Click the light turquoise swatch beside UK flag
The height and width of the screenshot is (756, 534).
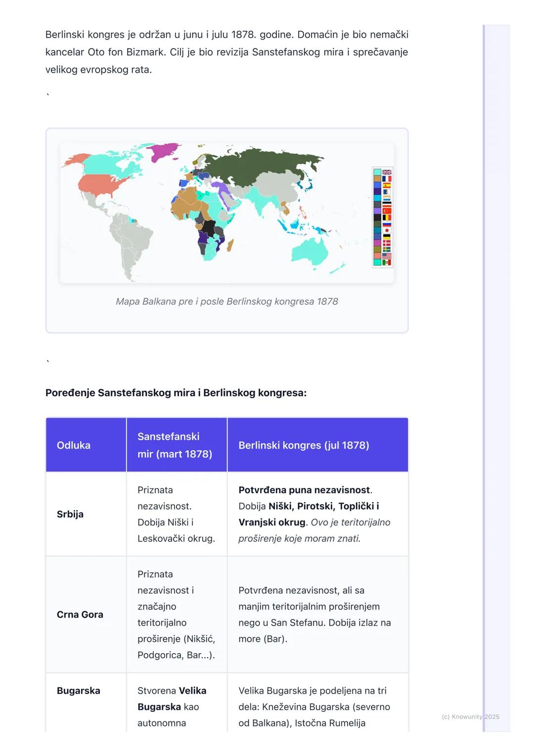click(377, 172)
